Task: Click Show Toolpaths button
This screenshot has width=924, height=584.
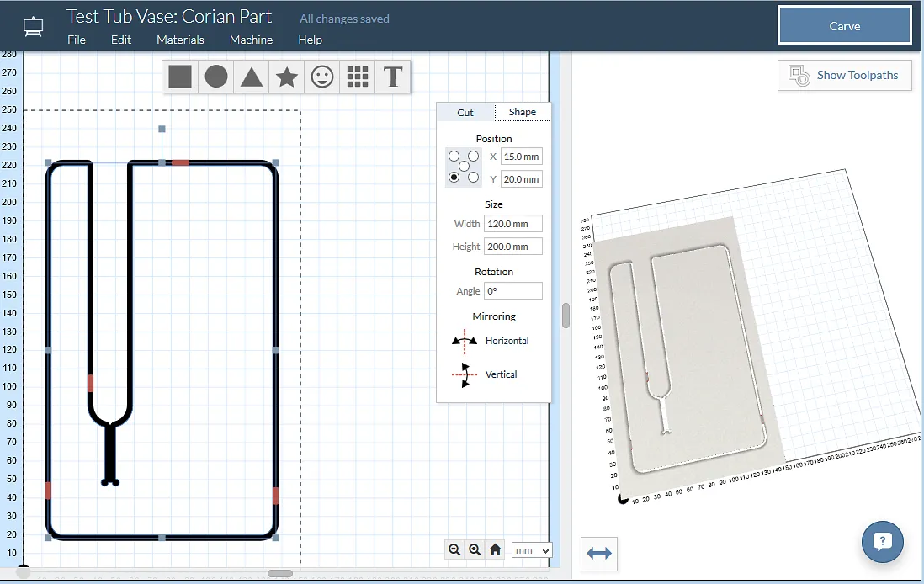Action: coord(844,75)
